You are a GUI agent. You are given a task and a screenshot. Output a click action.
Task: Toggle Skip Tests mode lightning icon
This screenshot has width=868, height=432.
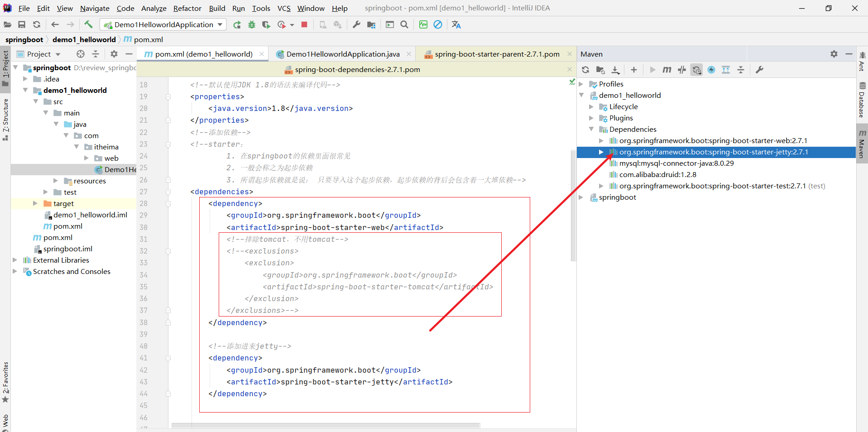(x=711, y=70)
